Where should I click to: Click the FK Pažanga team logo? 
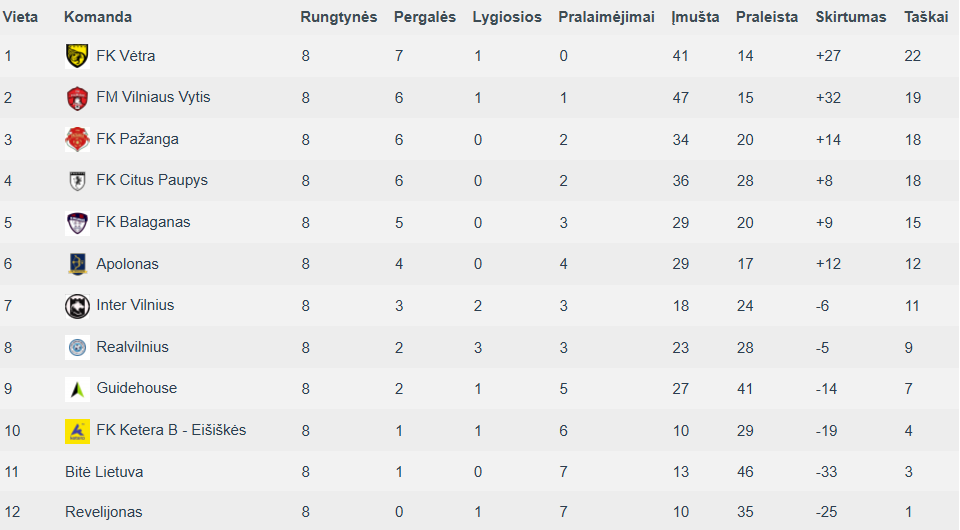point(77,140)
